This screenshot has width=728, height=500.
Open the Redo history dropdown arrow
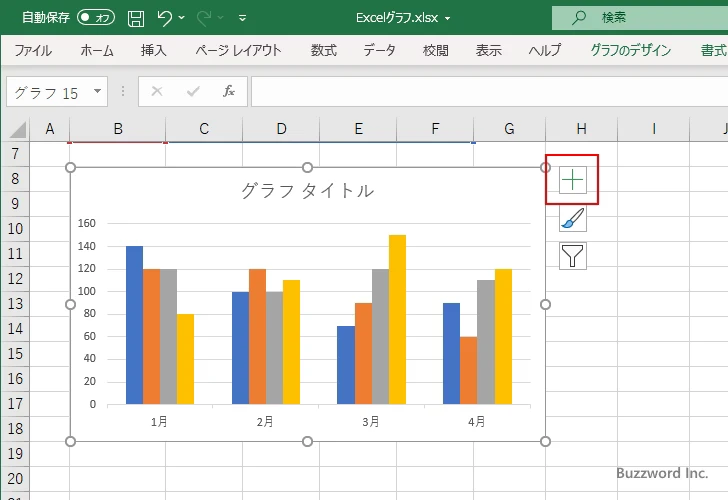click(221, 18)
